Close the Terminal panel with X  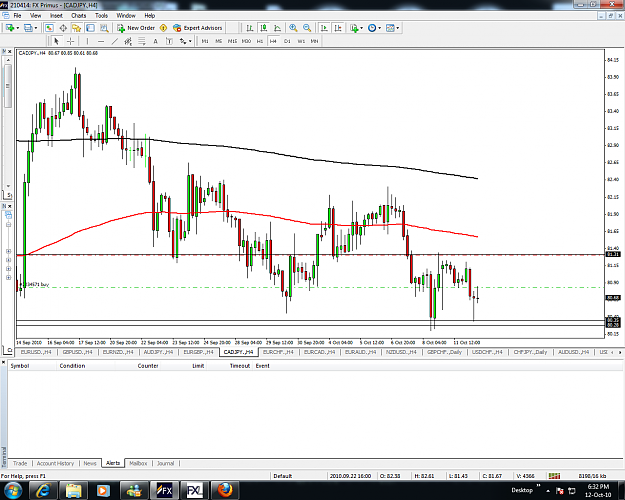click(x=3, y=362)
